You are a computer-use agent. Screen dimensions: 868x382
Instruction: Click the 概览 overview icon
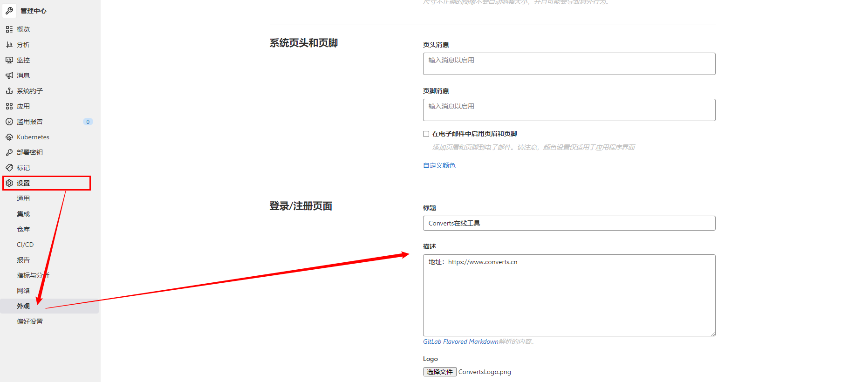(x=9, y=29)
